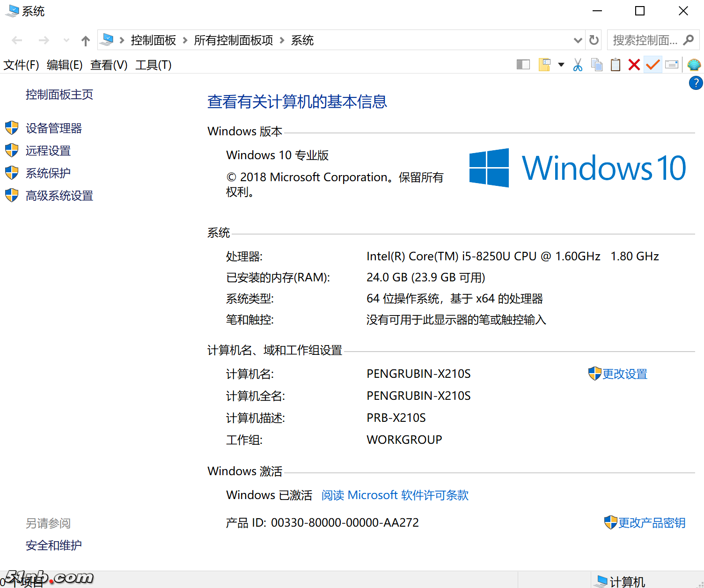Viewport: 704px width, 588px height.
Task: Expand the recent locations chevron
Action: pos(66,40)
